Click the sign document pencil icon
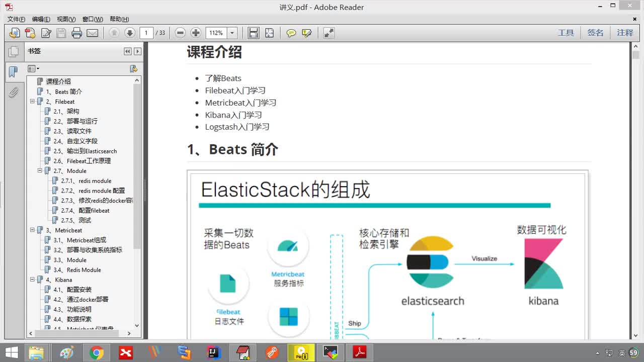Image resolution: width=644 pixels, height=362 pixels. (x=46, y=33)
